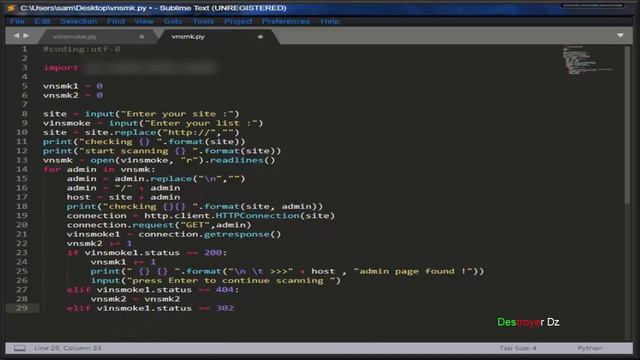Click the number 302 on line 29
The image size is (640, 360).
tap(224, 308)
